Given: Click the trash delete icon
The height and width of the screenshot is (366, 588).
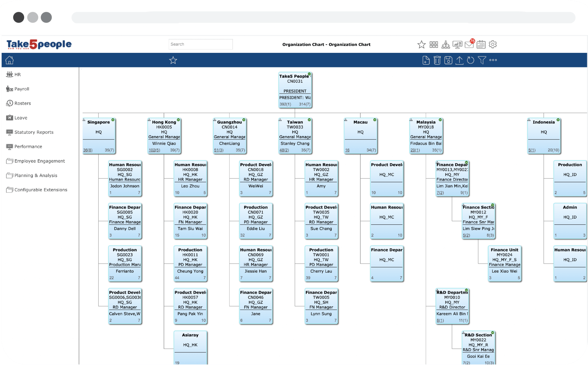Looking at the screenshot, I should tap(437, 60).
